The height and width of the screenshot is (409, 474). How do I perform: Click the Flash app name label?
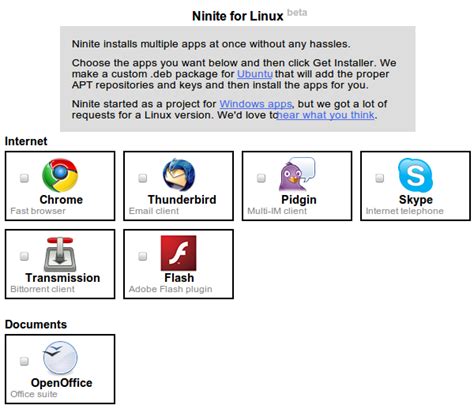click(179, 278)
